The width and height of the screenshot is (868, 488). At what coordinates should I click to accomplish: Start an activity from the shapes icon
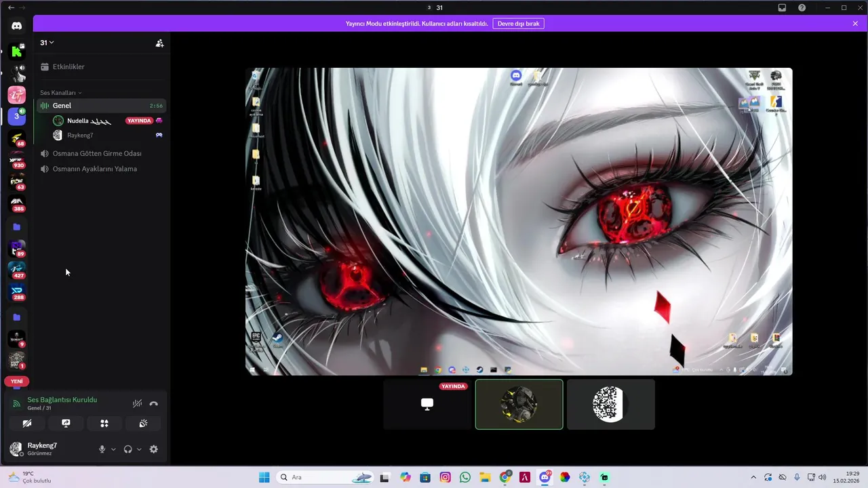104,423
